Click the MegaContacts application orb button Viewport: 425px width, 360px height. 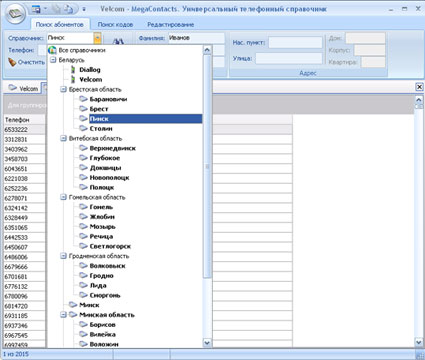[15, 14]
